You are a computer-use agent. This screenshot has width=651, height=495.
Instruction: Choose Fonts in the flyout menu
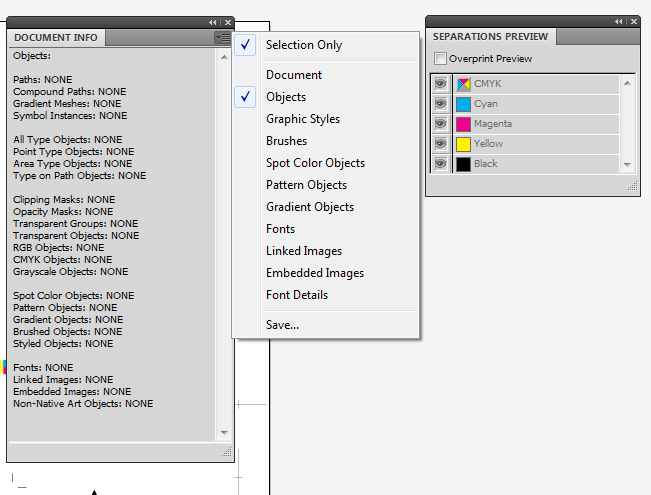coord(326,229)
